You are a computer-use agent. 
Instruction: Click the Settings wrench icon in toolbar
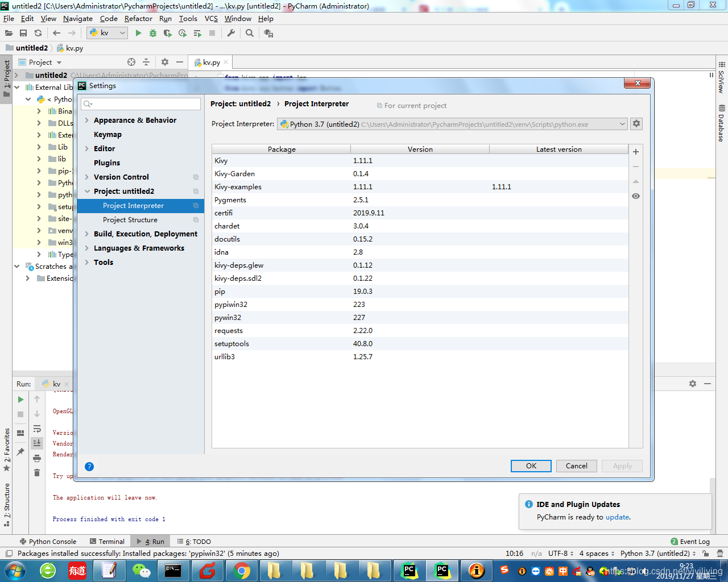230,33
